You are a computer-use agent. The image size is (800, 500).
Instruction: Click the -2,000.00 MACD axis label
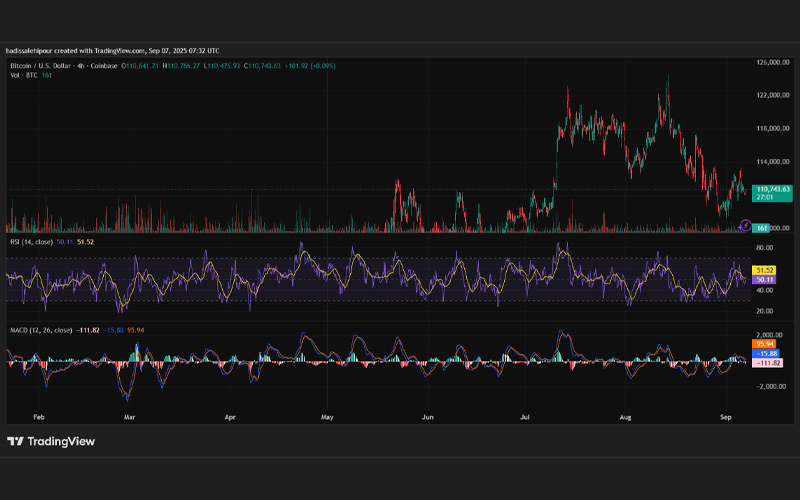pyautogui.click(x=771, y=386)
